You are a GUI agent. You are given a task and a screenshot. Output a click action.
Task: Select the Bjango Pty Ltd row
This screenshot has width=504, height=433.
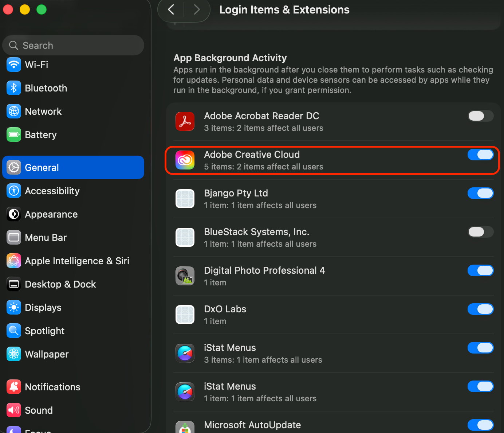pos(313,199)
